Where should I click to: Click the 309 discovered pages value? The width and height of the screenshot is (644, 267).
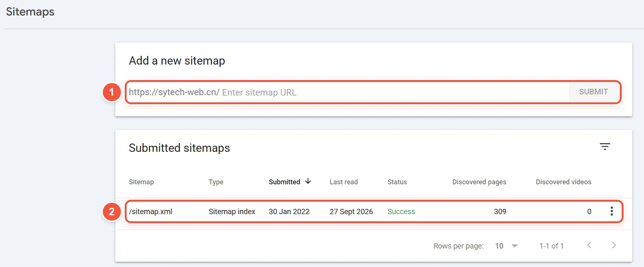(x=500, y=211)
